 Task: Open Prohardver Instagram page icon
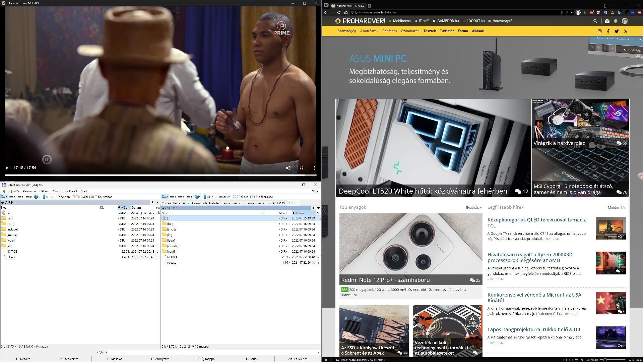(600, 31)
